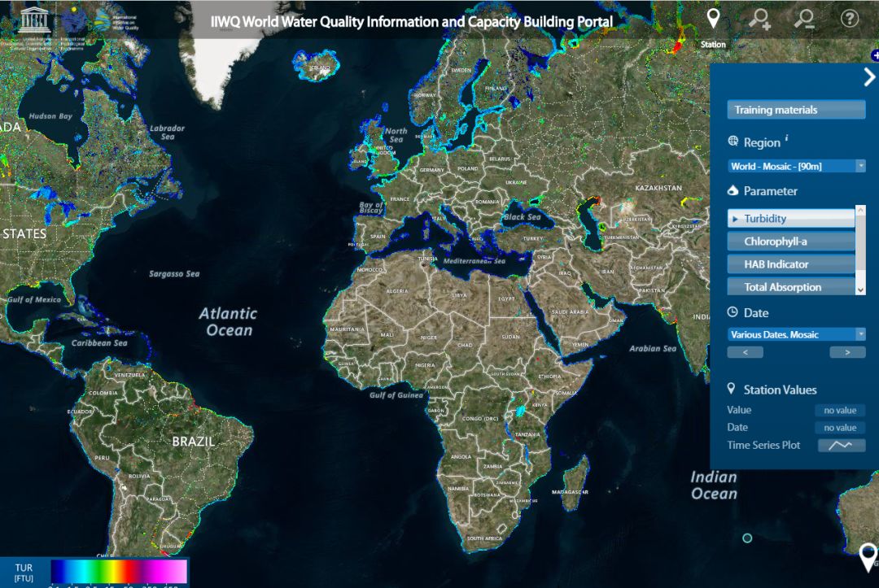Zoom in with the magnifier plus icon
Image resolution: width=879 pixels, height=588 pixels.
[x=759, y=19]
